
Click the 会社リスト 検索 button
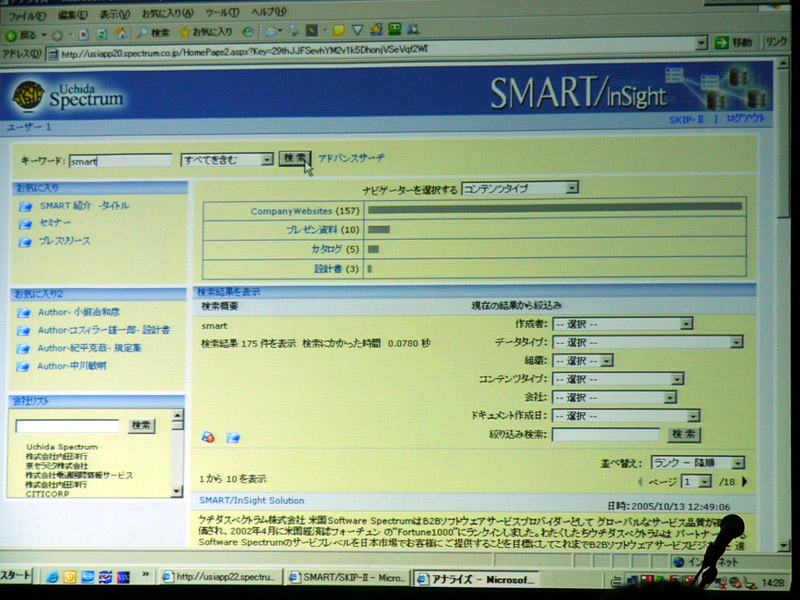click(141, 425)
